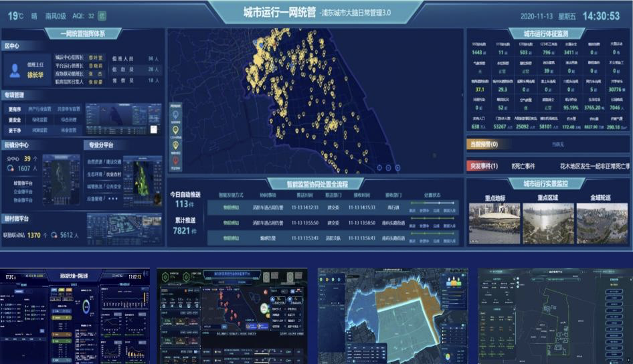Expand the 突发事件(1) incident panel
Image resolution: width=633 pixels, height=364 pixels.
[484, 166]
